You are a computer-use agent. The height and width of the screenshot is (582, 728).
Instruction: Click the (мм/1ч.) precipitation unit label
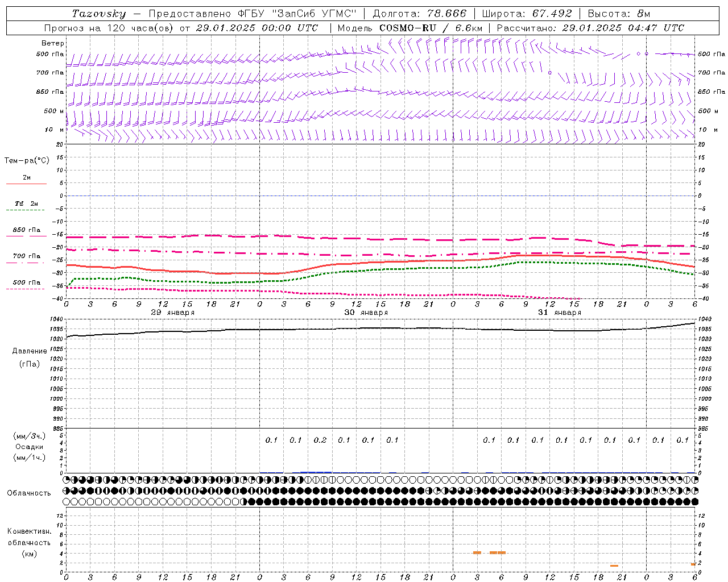[30, 458]
